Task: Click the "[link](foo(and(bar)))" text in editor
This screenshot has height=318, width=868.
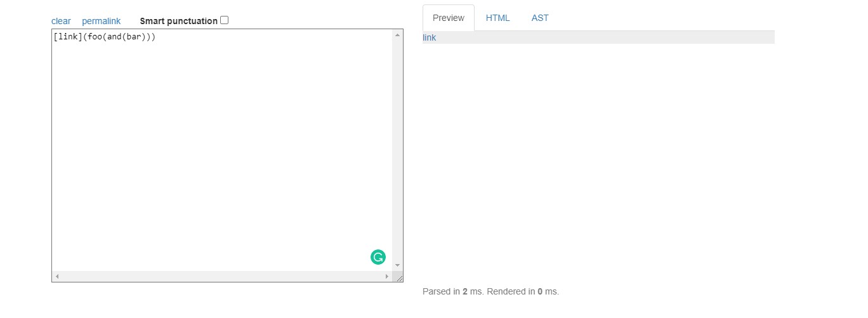Action: [105, 37]
